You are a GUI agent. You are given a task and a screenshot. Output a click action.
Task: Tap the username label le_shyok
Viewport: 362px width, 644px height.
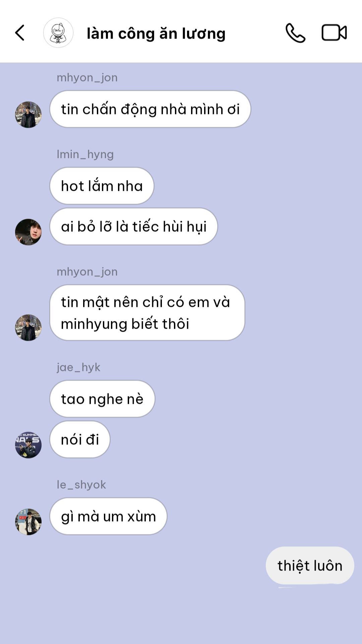click(81, 485)
